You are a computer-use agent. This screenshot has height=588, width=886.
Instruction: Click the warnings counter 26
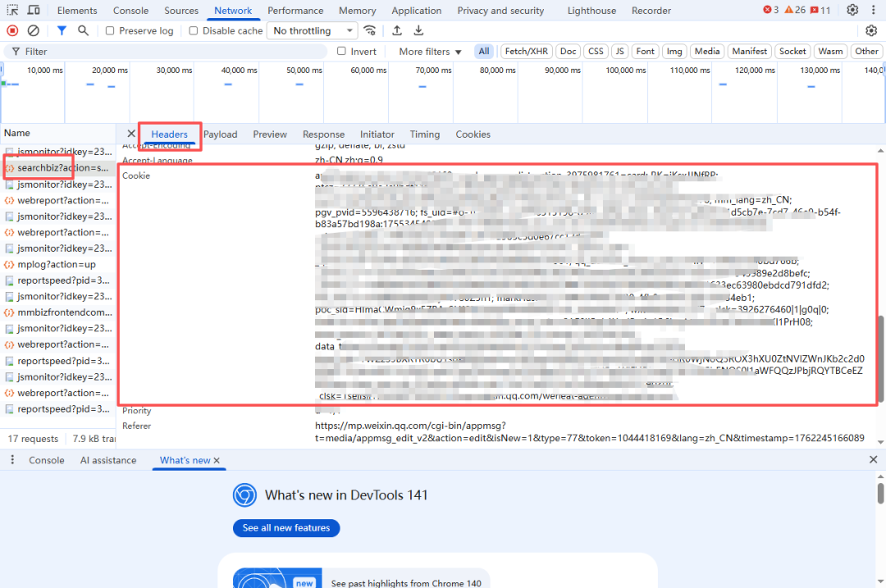coord(795,10)
